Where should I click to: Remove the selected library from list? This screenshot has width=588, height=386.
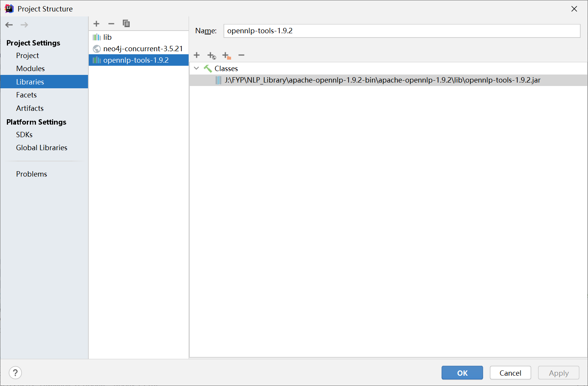[111, 24]
